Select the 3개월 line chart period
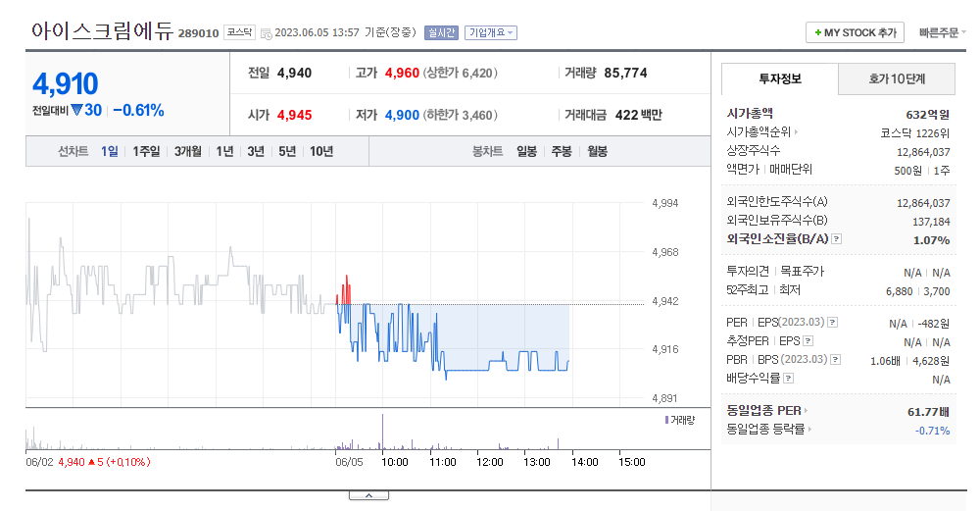Viewport: 980px width, 511px height. 187,151
